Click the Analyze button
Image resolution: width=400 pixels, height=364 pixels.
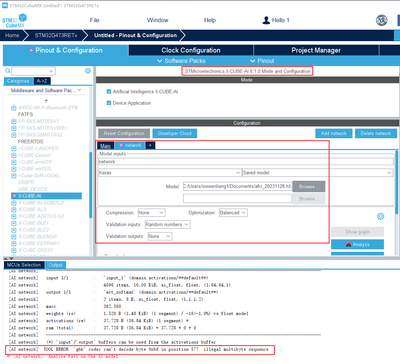pyautogui.click(x=357, y=244)
